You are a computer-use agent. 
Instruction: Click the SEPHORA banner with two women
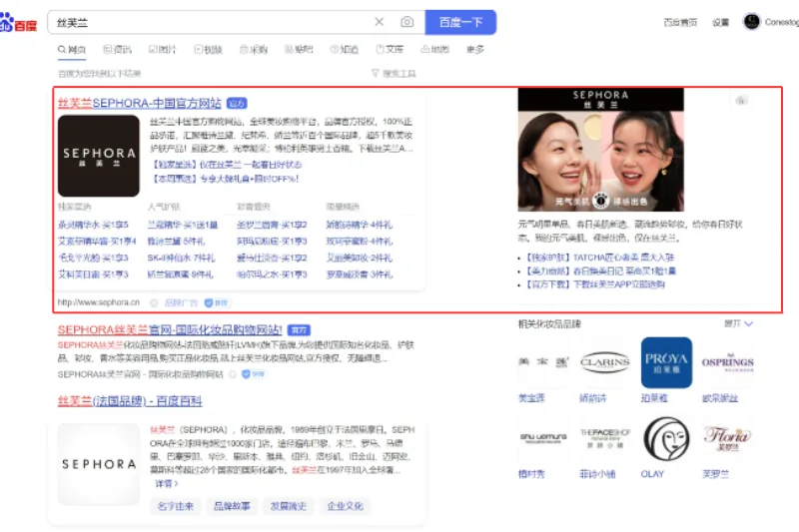click(601, 150)
